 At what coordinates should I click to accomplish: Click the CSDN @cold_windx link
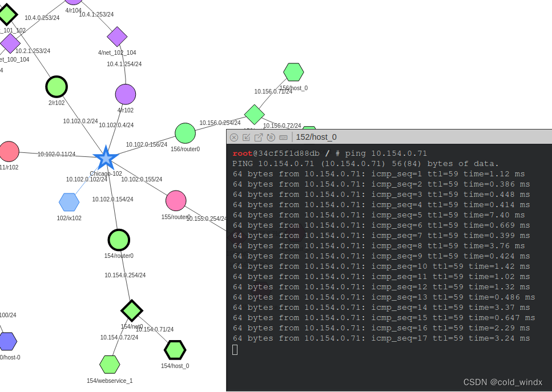pyautogui.click(x=502, y=382)
